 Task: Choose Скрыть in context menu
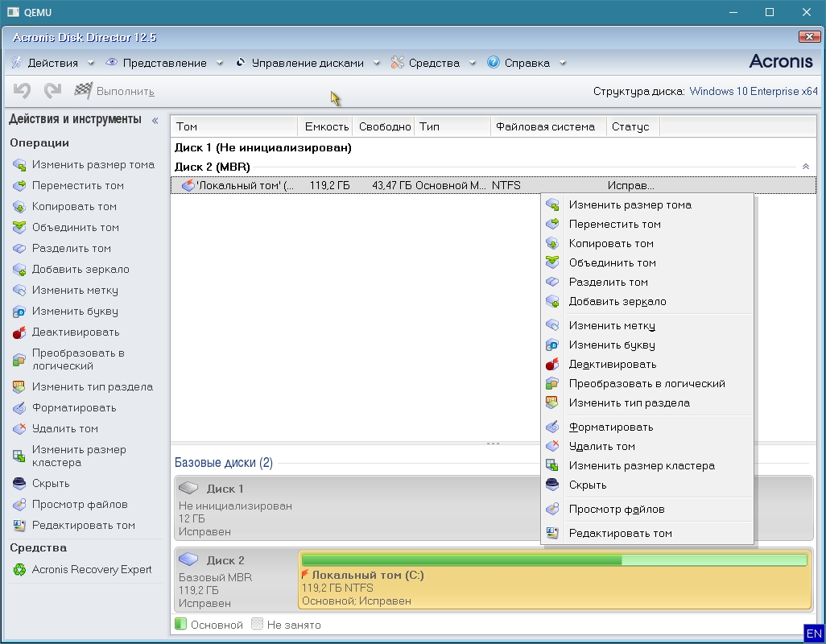pyautogui.click(x=647, y=485)
